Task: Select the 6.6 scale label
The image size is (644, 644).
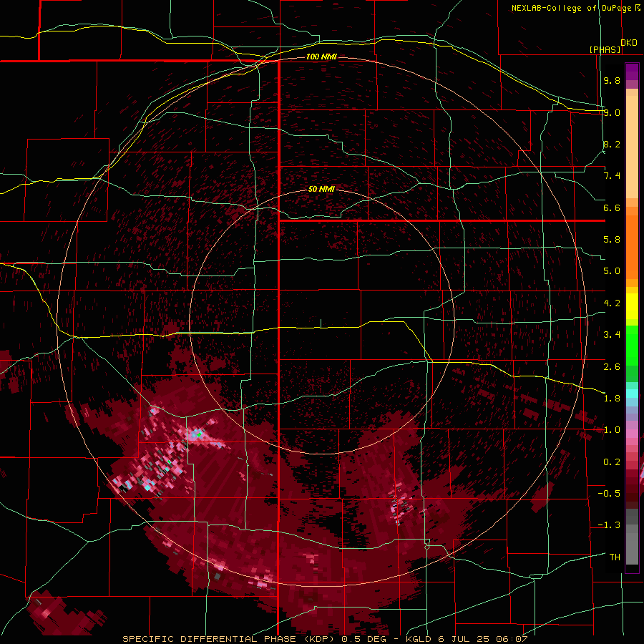Action: [612, 208]
